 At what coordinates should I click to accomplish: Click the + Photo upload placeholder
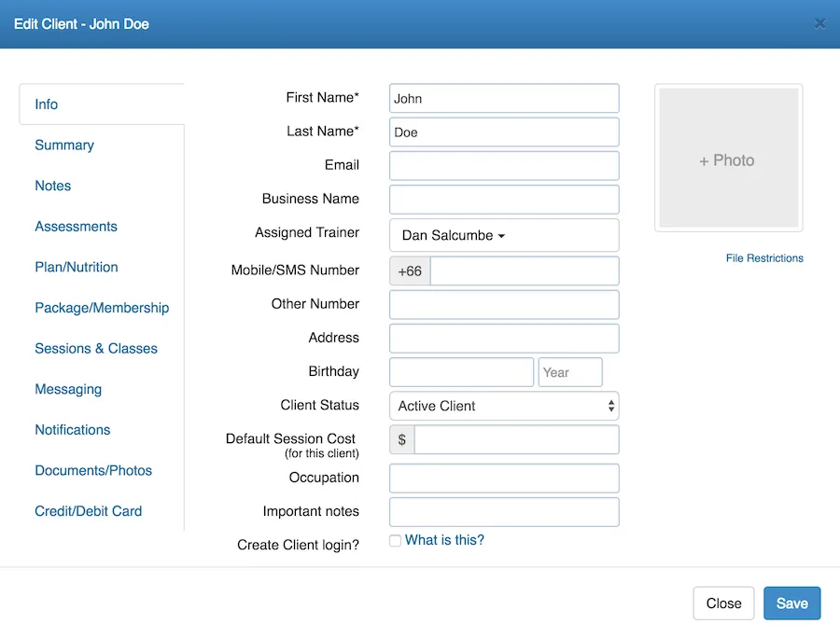[728, 159]
